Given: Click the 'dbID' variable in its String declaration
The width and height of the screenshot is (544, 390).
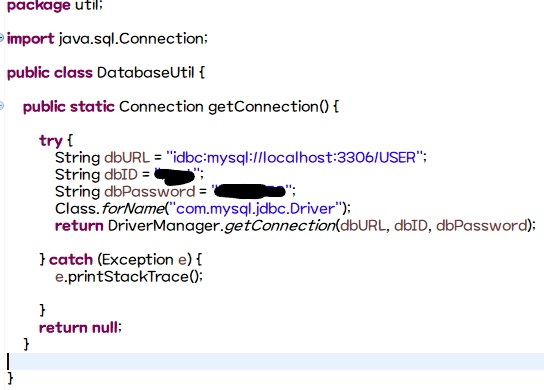Looking at the screenshot, I should [121, 175].
